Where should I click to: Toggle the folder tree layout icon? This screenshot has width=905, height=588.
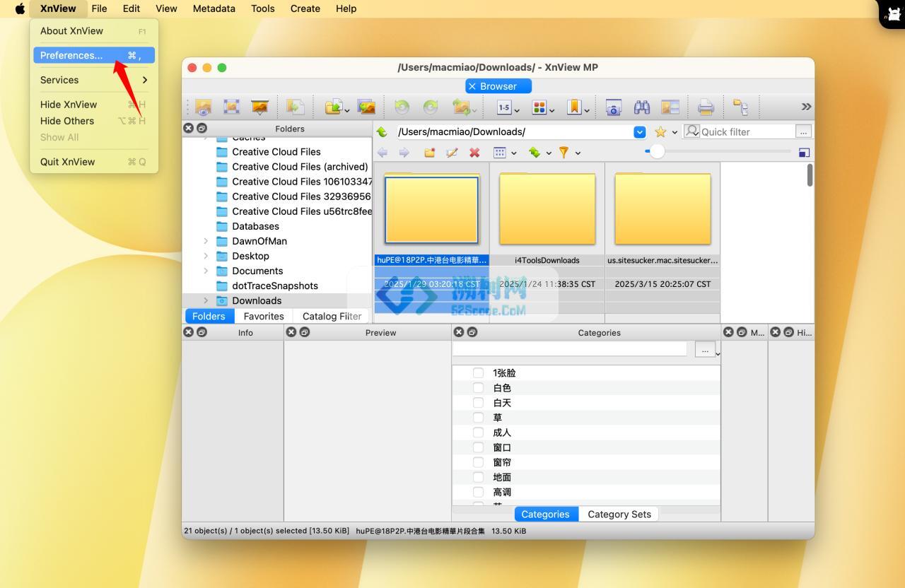740,107
